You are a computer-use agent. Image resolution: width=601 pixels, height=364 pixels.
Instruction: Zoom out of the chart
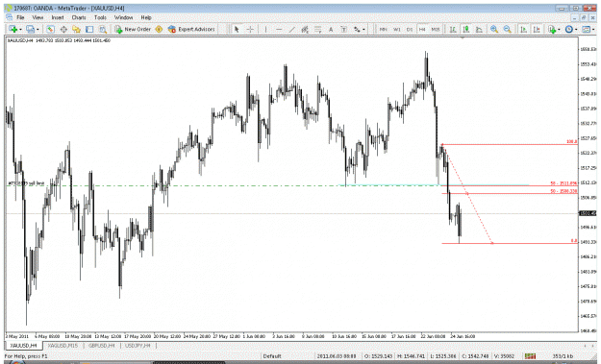(508, 29)
